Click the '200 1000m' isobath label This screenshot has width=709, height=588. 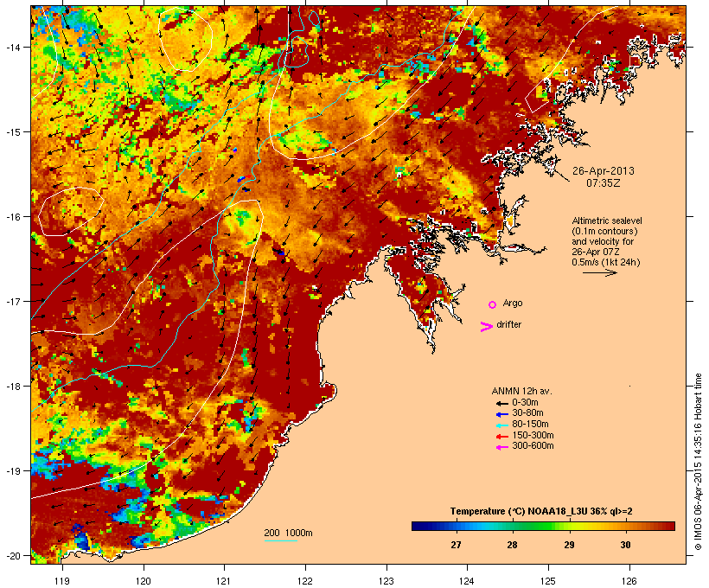click(288, 533)
